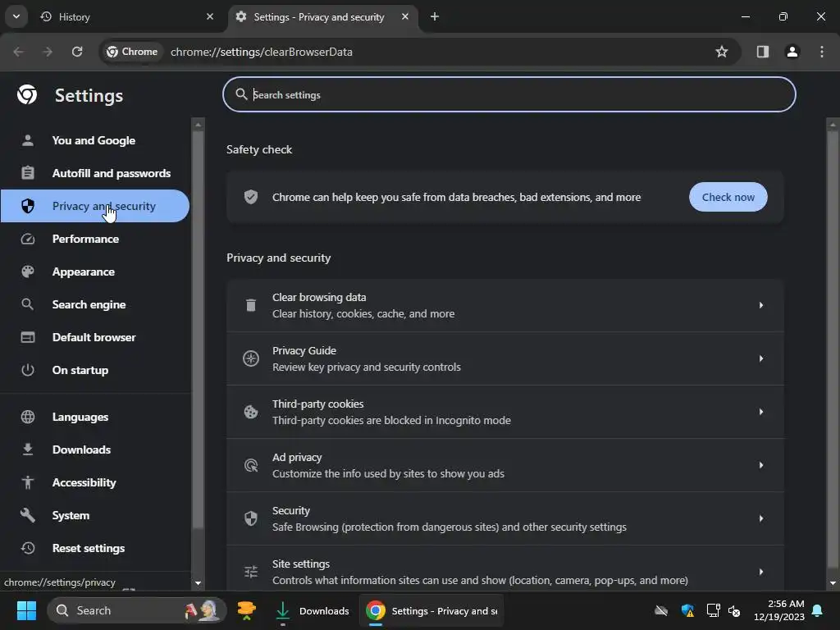Viewport: 840px width, 630px height.
Task: Click the Security shield icon in list
Action: [x=251, y=518]
